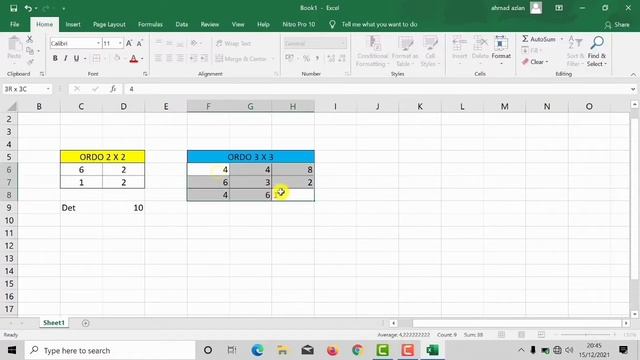
Task: Select the ORDO 2 X 2 header cell
Action: coord(102,157)
